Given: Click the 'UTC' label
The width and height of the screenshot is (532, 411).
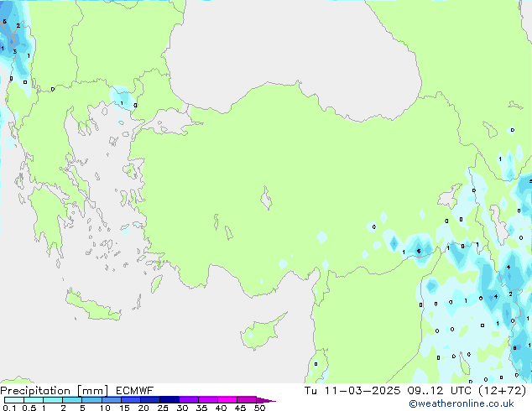Looking at the screenshot, I should (x=461, y=391).
